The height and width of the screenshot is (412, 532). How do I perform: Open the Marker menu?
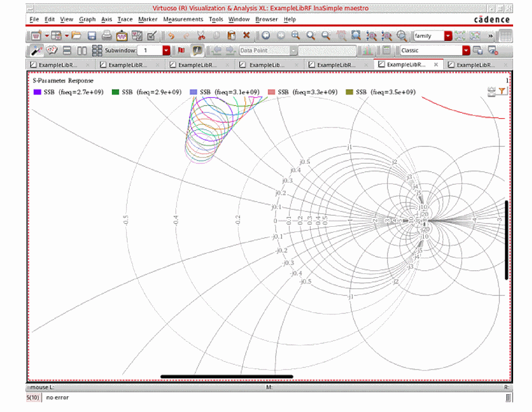[148, 19]
